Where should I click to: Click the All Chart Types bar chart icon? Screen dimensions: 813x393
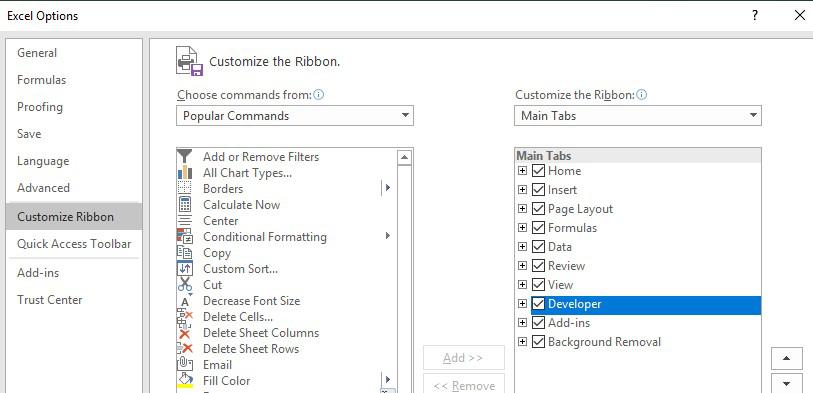click(185, 173)
